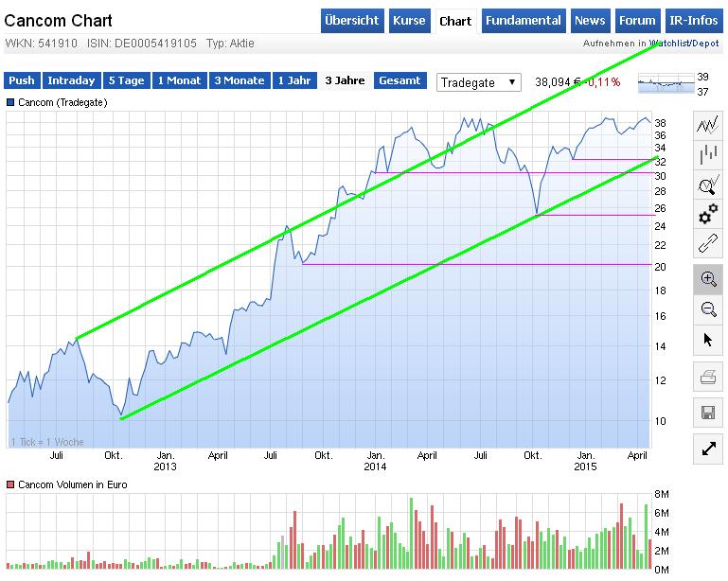Open chart indicators analysis tool
Viewport: 728px width, 581px height.
pyautogui.click(x=707, y=185)
